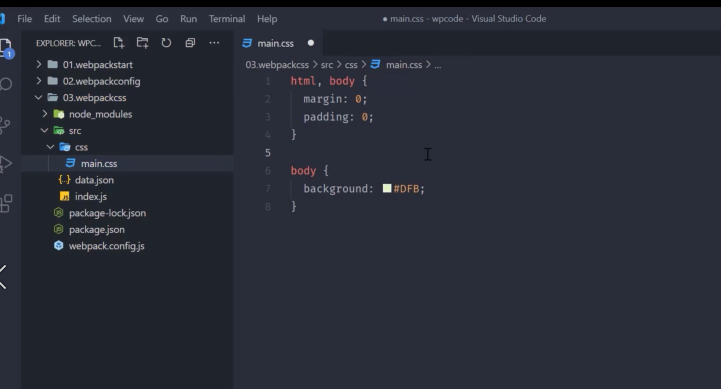Open the Search view in activity bar
The height and width of the screenshot is (389, 721).
point(6,84)
